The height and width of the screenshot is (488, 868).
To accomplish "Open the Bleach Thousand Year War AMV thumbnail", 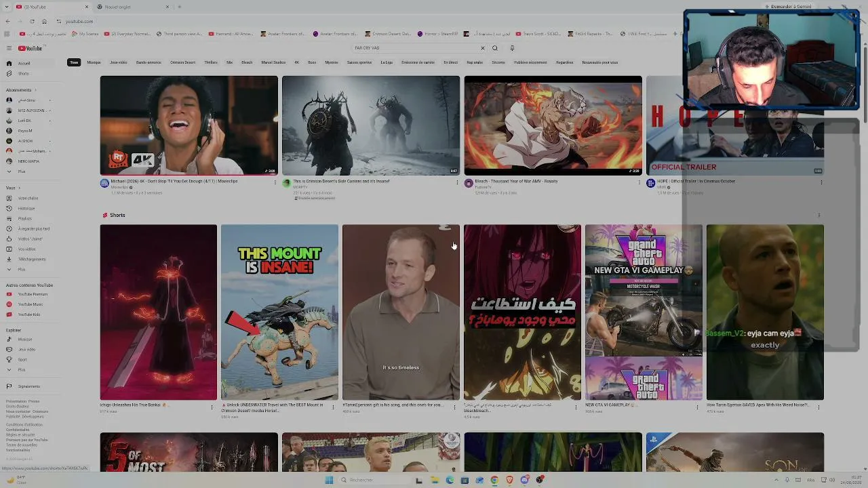I will [553, 125].
